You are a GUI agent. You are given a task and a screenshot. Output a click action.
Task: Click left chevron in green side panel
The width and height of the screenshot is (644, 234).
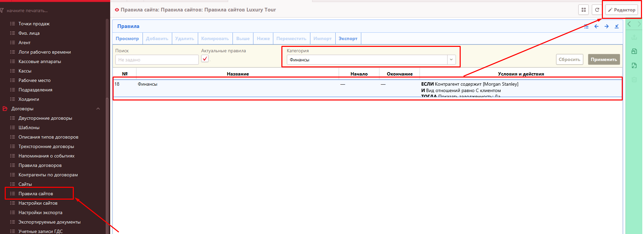click(629, 24)
